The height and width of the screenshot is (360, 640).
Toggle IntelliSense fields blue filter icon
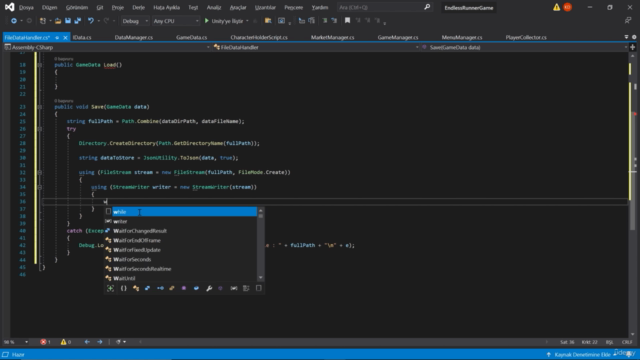pos(196,288)
